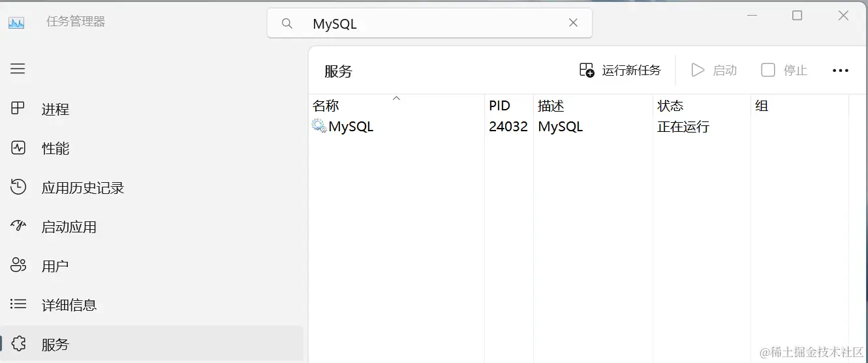Viewport: 868px width, 363px height.
Task: Select the MySQL service name
Action: point(351,127)
